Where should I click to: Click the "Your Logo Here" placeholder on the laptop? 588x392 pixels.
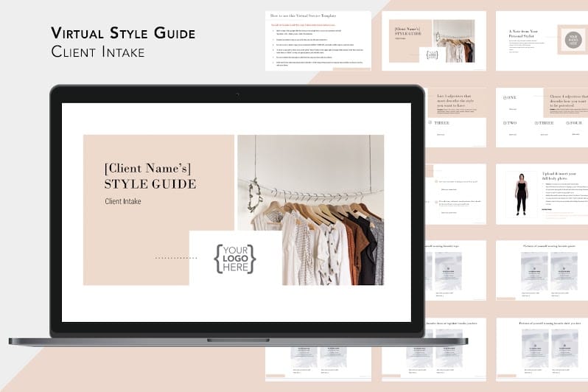pos(235,259)
